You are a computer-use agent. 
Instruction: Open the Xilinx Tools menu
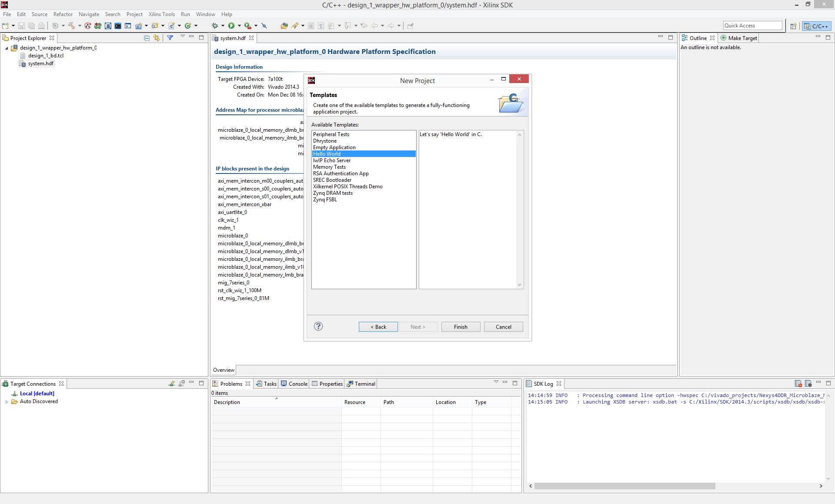pos(161,14)
